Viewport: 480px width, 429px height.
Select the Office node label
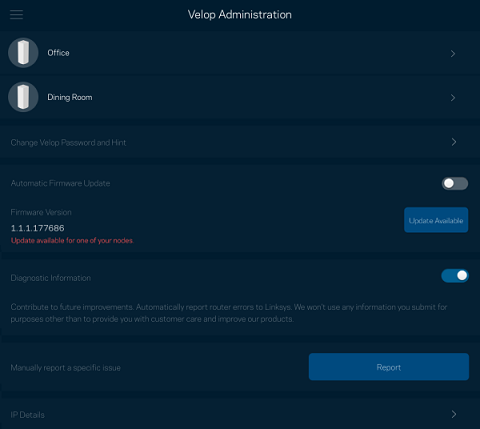58,53
